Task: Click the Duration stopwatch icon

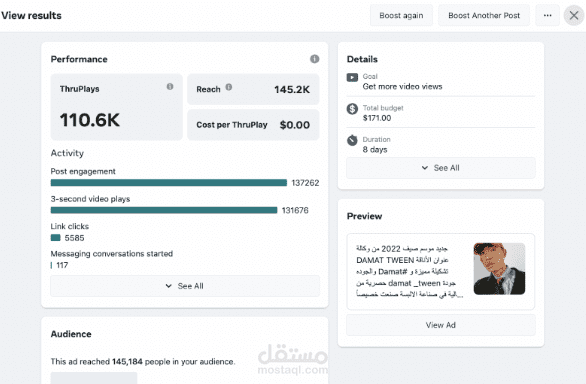Action: pyautogui.click(x=352, y=140)
